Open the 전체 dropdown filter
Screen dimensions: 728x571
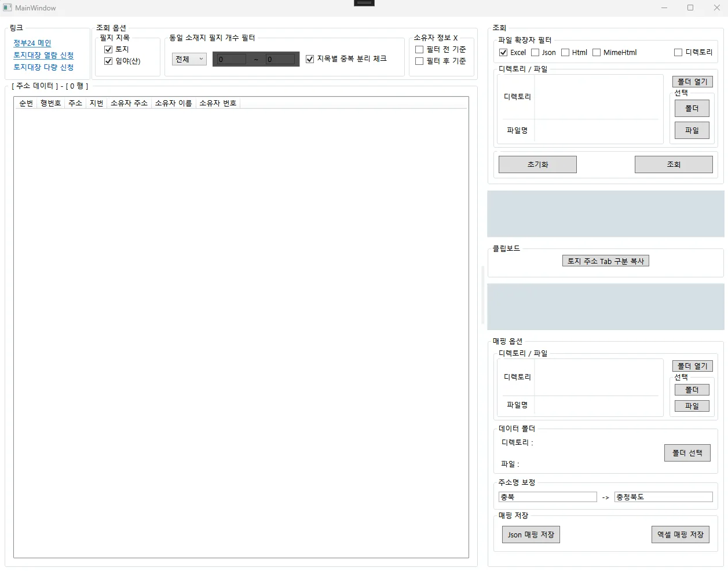tap(189, 59)
